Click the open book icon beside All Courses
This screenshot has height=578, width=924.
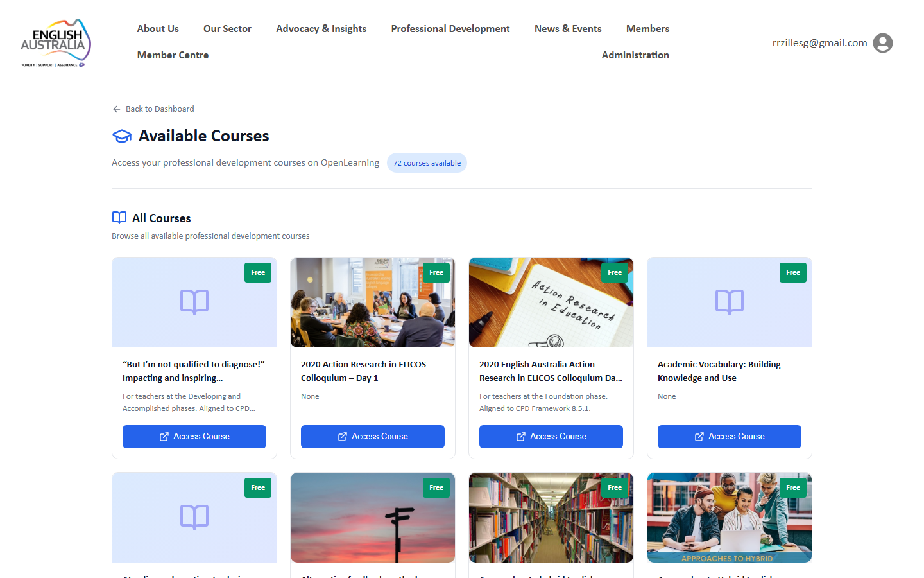click(x=119, y=218)
